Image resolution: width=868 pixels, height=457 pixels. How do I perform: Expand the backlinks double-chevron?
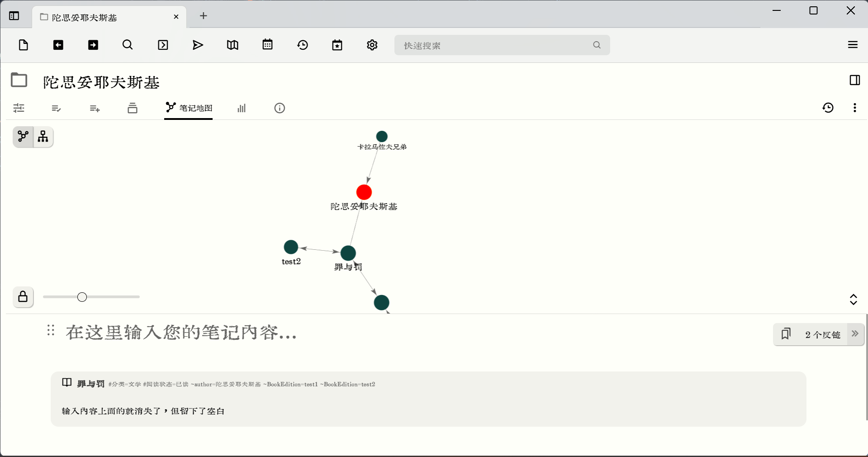click(855, 334)
